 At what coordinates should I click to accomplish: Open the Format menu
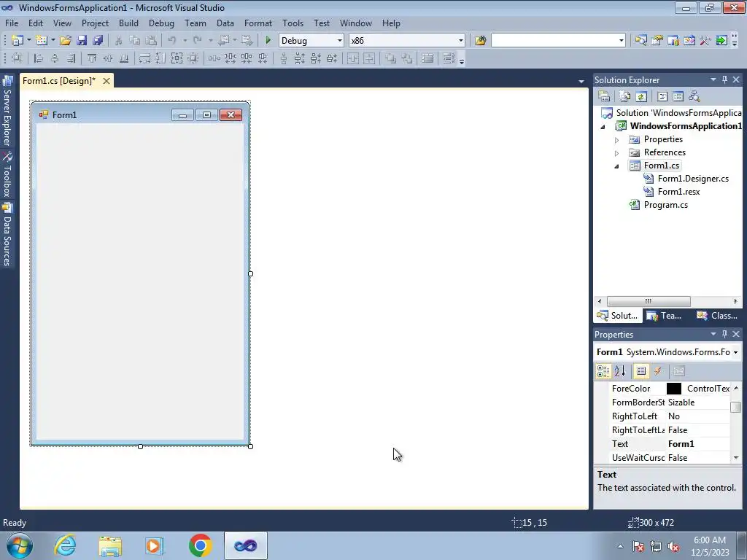pos(258,23)
